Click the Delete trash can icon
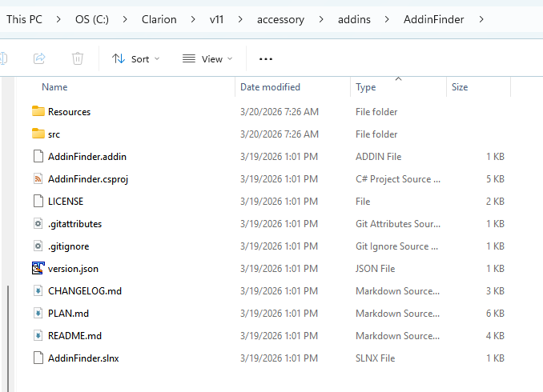Image resolution: width=543 pixels, height=392 pixels. pyautogui.click(x=78, y=58)
